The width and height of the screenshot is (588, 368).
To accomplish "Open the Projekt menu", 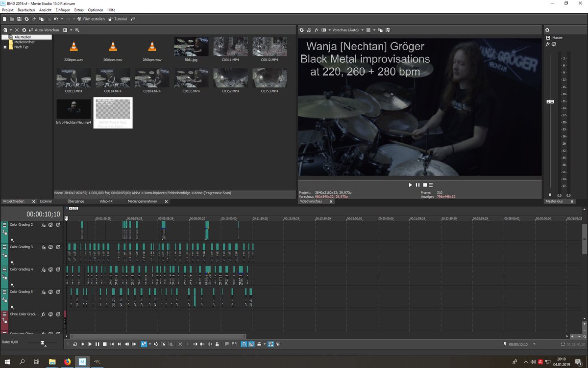I will (x=8, y=10).
